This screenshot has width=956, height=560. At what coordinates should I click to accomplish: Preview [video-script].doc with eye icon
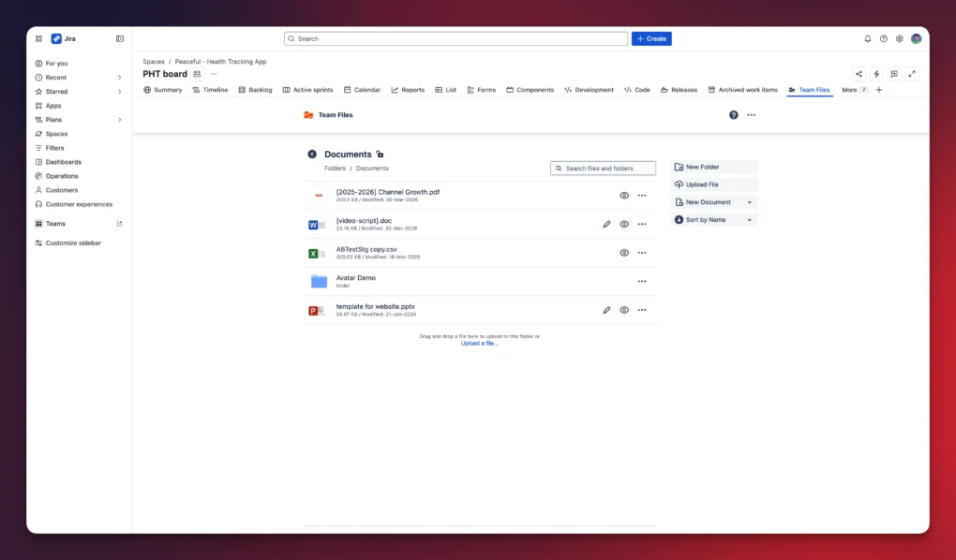(624, 224)
